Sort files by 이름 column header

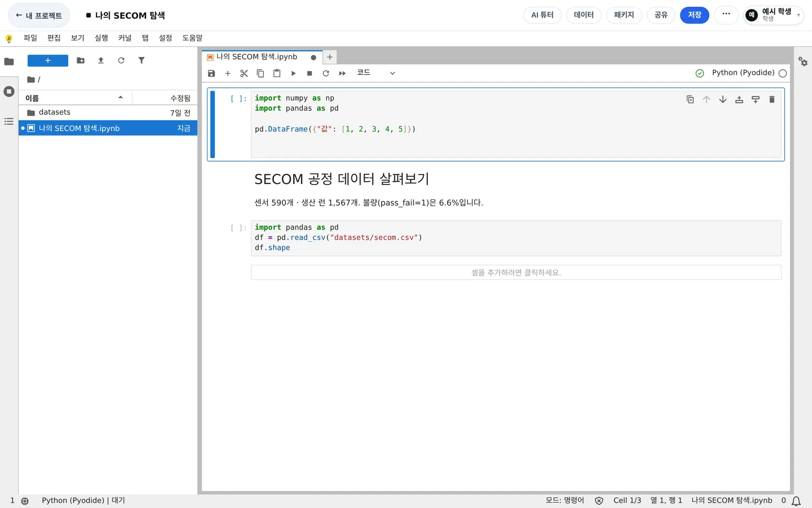75,98
